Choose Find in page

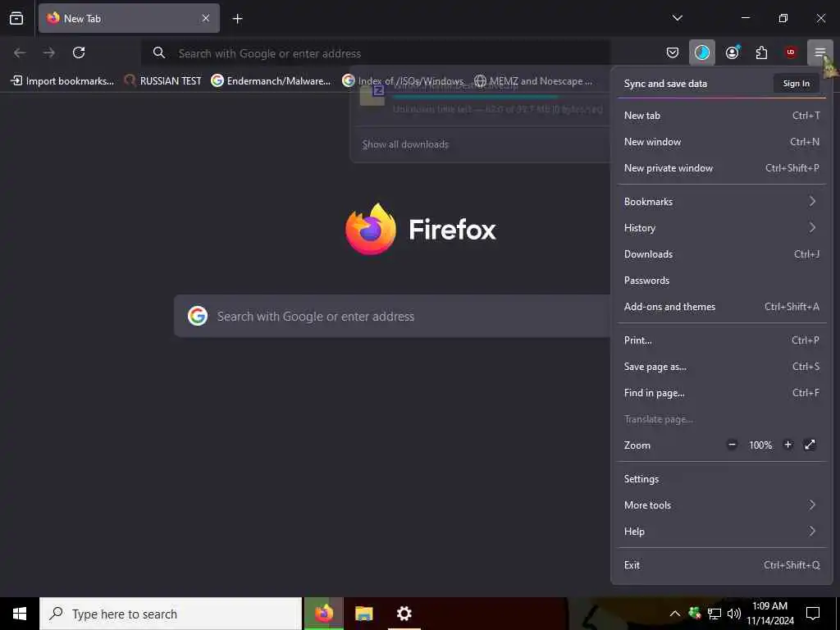coord(722,393)
